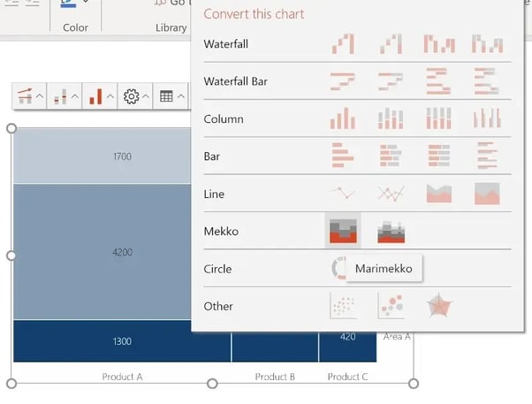Image resolution: width=532 pixels, height=404 pixels.
Task: Click the Color group label in ribbon
Action: (75, 27)
